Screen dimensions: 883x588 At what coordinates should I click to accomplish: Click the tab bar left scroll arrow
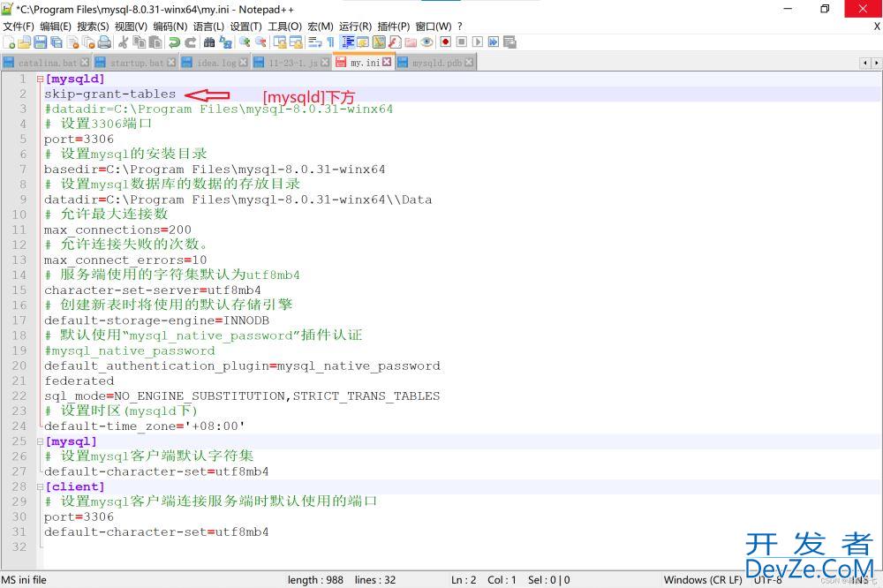[865, 63]
